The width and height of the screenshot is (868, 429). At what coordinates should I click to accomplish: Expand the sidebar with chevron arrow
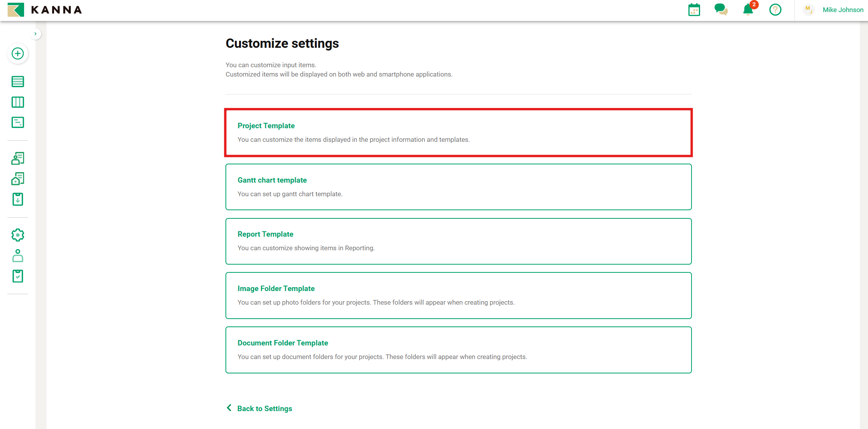pos(35,34)
